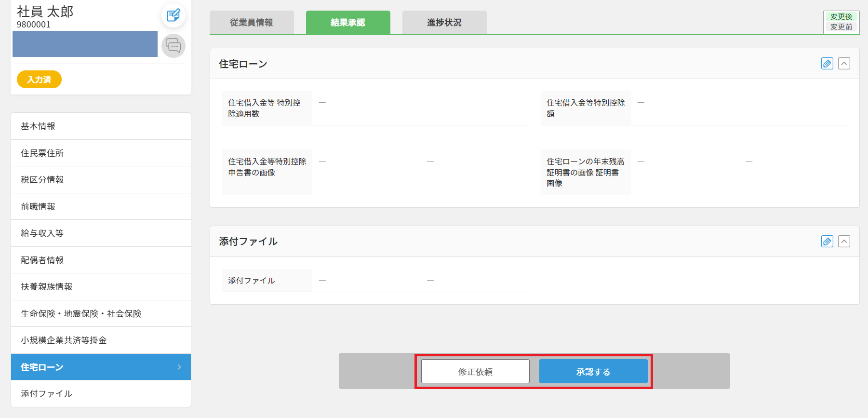The height and width of the screenshot is (418, 868).
Task: Click the 添付ファイル section heading
Action: point(248,242)
